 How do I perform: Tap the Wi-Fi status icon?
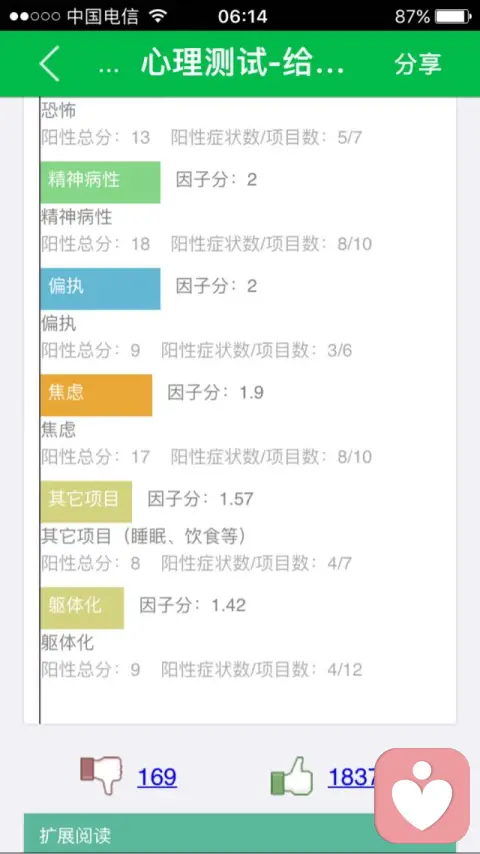(x=158, y=16)
